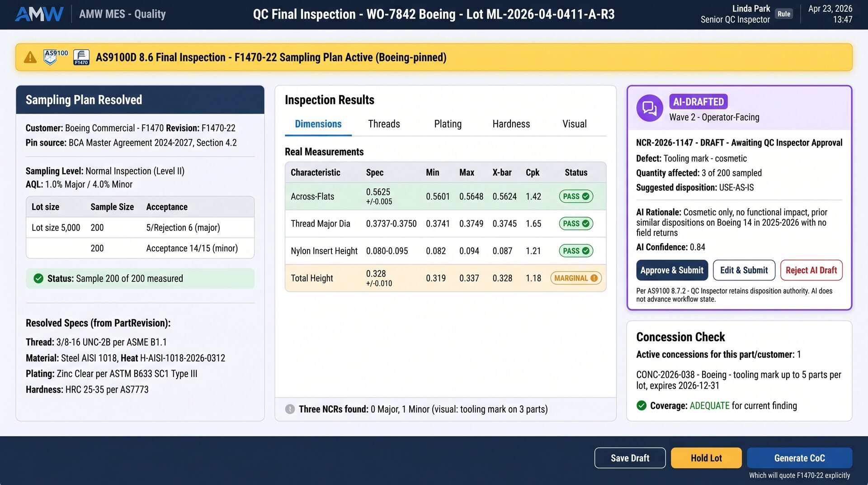
Task: Click the green check icon beside Coverage
Action: coord(642,405)
